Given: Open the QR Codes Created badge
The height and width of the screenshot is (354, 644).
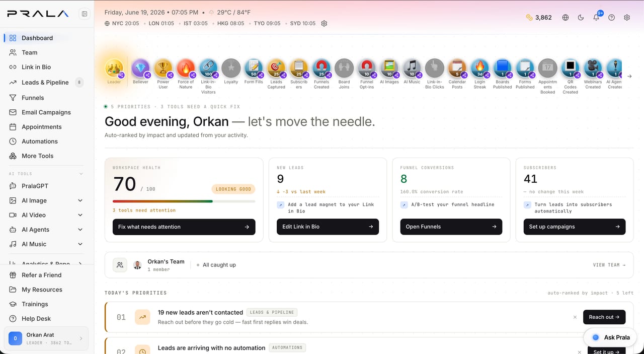Looking at the screenshot, I should pyautogui.click(x=571, y=68).
